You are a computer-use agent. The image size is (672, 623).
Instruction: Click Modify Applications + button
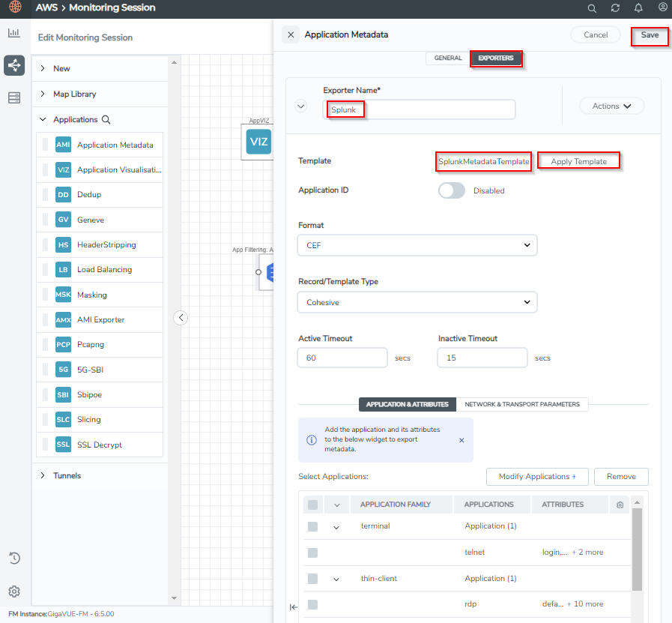[x=537, y=476]
